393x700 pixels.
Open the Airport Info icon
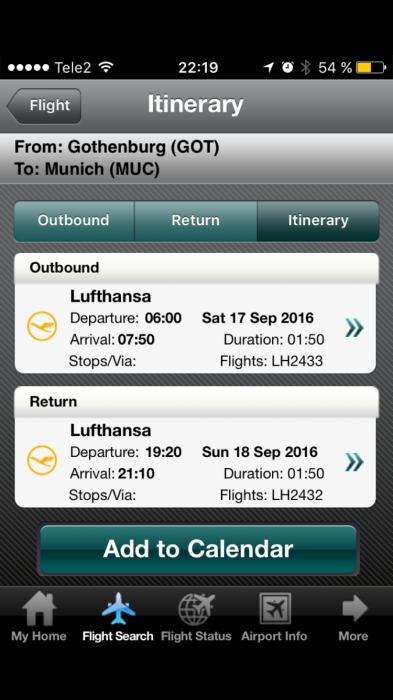[x=275, y=608]
